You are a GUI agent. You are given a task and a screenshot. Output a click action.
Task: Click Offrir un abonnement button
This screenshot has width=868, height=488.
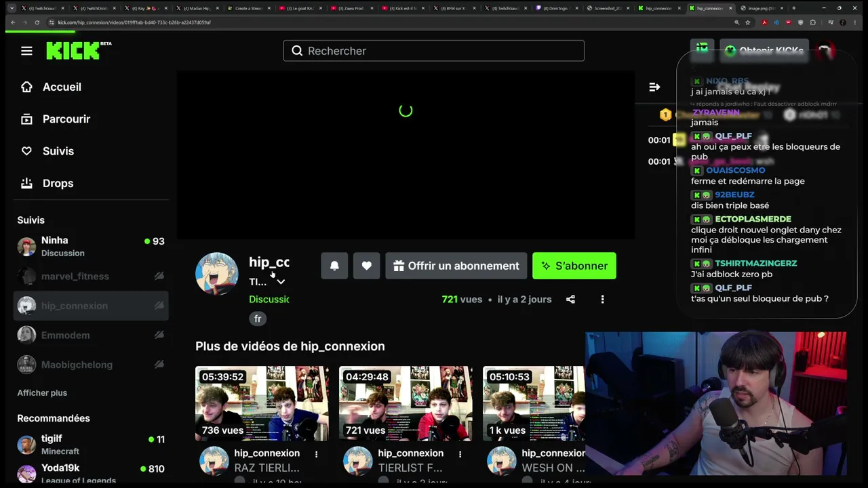(x=456, y=266)
